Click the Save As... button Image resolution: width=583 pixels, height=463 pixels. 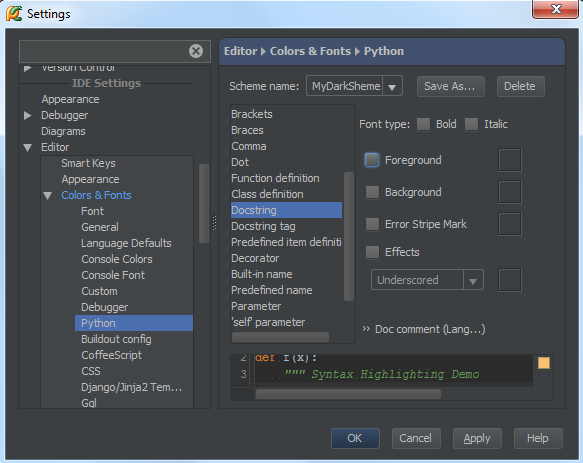point(450,86)
